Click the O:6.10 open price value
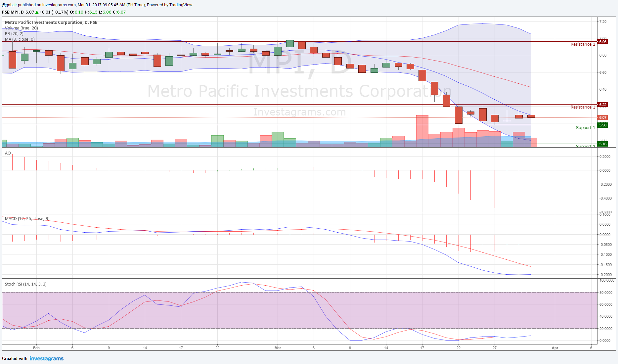This screenshot has height=364, width=618. (x=76, y=12)
